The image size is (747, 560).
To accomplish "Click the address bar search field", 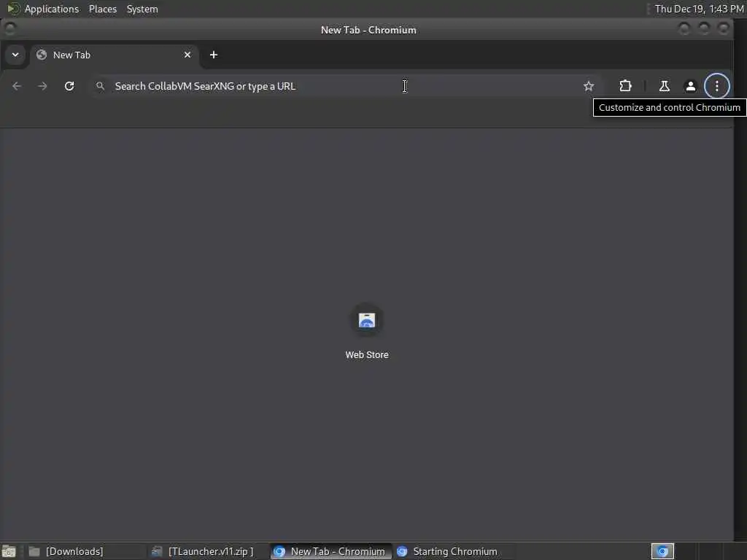I will pyautogui.click(x=345, y=86).
